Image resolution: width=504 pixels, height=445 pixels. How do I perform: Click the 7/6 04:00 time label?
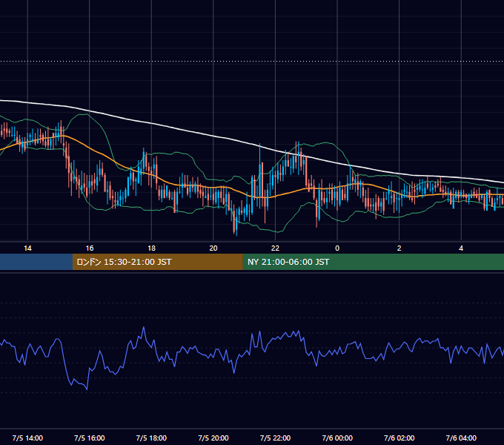tap(461, 438)
